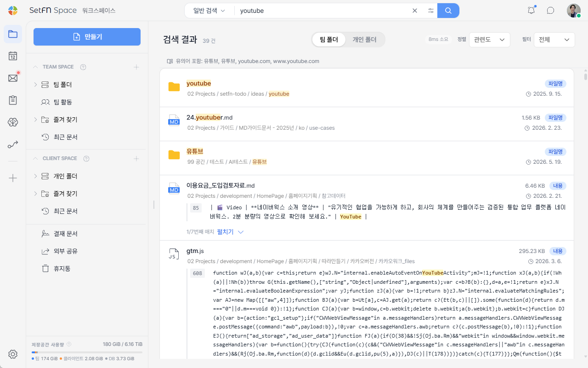Click the path "02 Projects / setfn-todo / ideas / youtube"
Image resolution: width=588 pixels, height=368 pixels.
[x=238, y=94]
